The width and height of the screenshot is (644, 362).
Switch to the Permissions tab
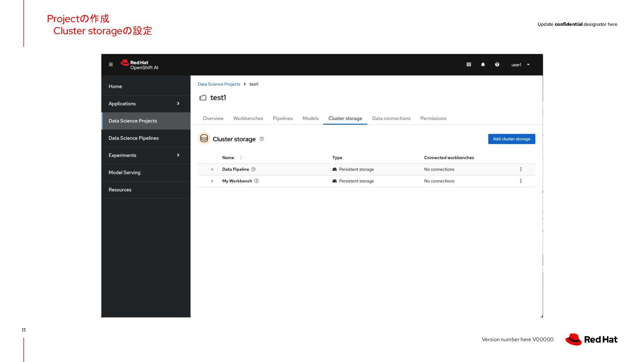point(433,118)
